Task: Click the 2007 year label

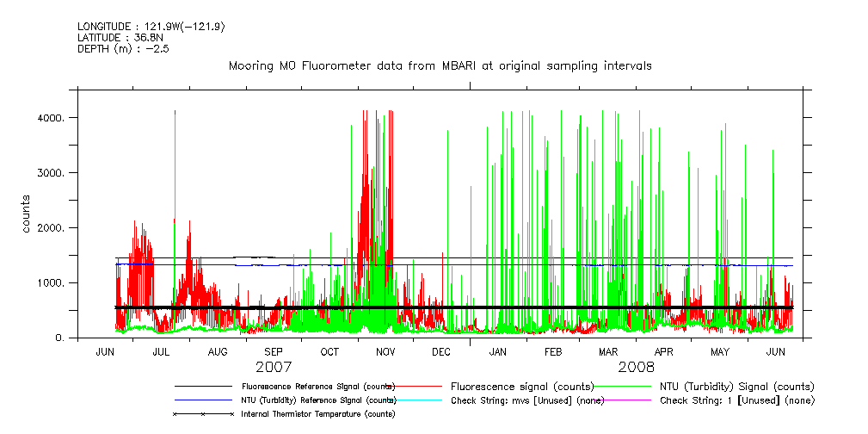Action: click(x=274, y=366)
